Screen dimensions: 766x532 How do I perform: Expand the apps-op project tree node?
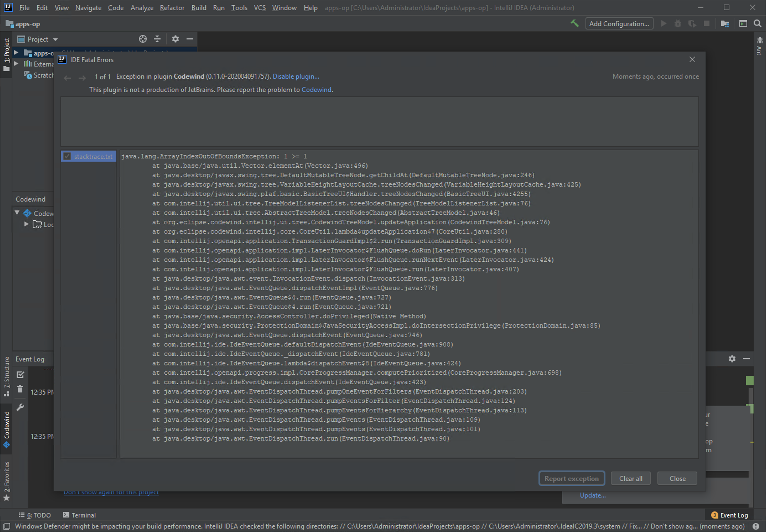pos(16,53)
